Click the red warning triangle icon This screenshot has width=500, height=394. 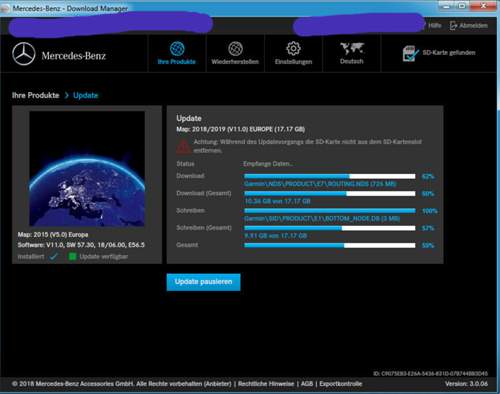(x=183, y=146)
